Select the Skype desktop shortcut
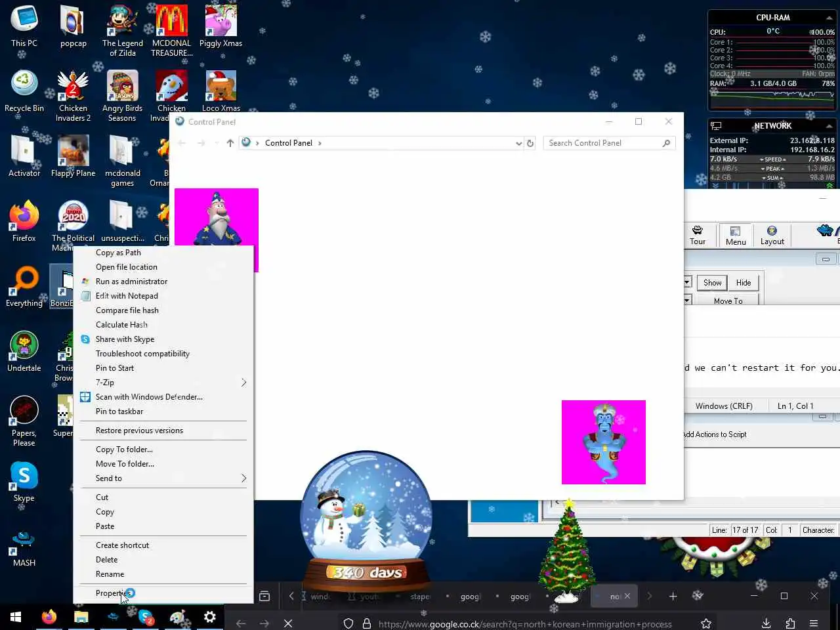 pyautogui.click(x=24, y=482)
